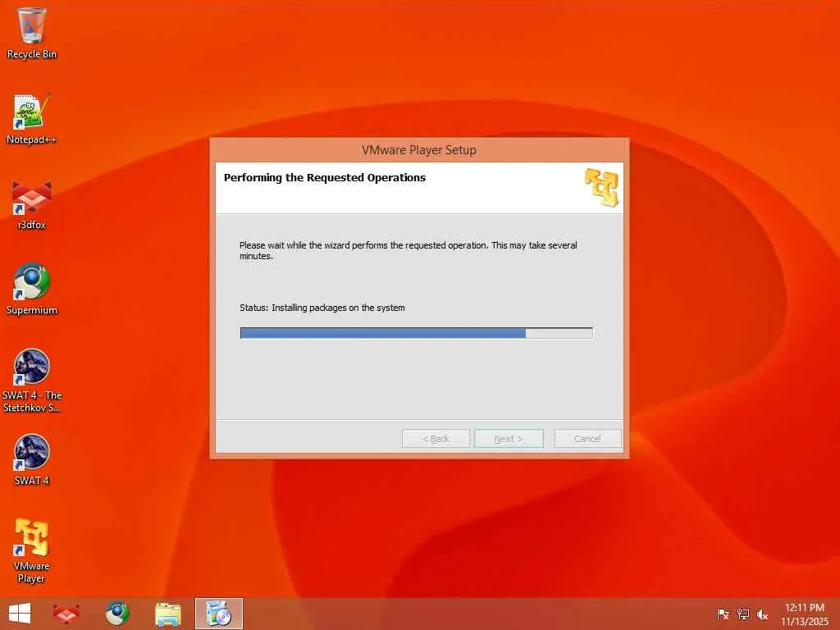
Task: Select the Supermium desktop shortcut
Action: click(32, 290)
